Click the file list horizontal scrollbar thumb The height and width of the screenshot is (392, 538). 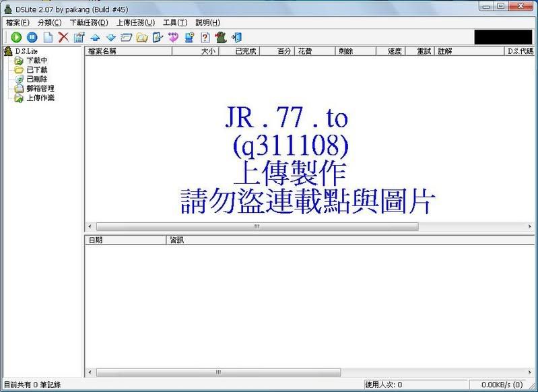pos(257,226)
